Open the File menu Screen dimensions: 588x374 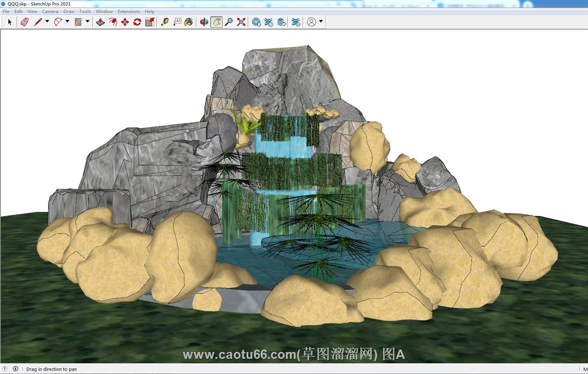(x=6, y=11)
